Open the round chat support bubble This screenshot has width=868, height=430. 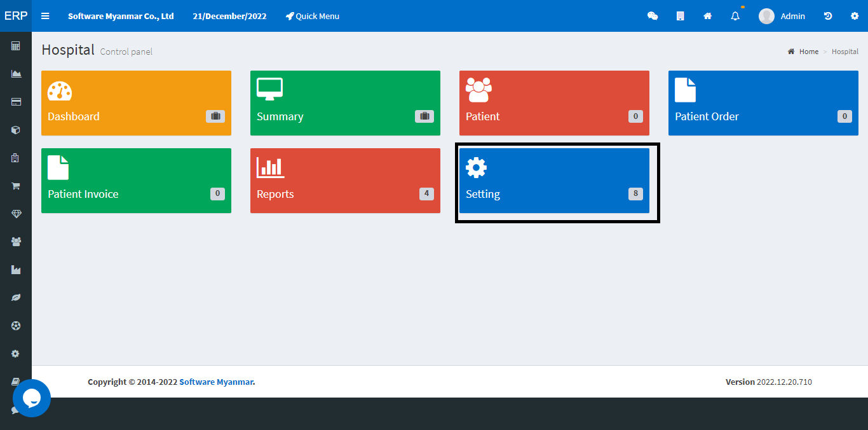point(32,398)
